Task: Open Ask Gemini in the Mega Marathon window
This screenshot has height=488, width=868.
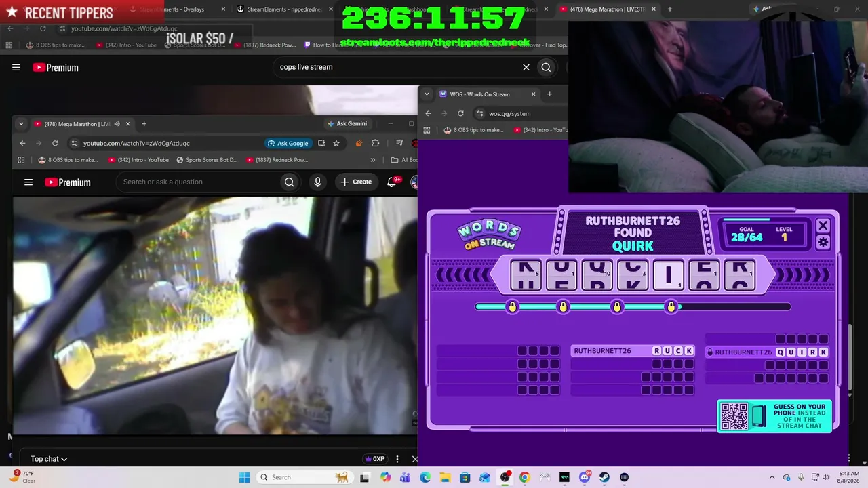Action: point(347,124)
